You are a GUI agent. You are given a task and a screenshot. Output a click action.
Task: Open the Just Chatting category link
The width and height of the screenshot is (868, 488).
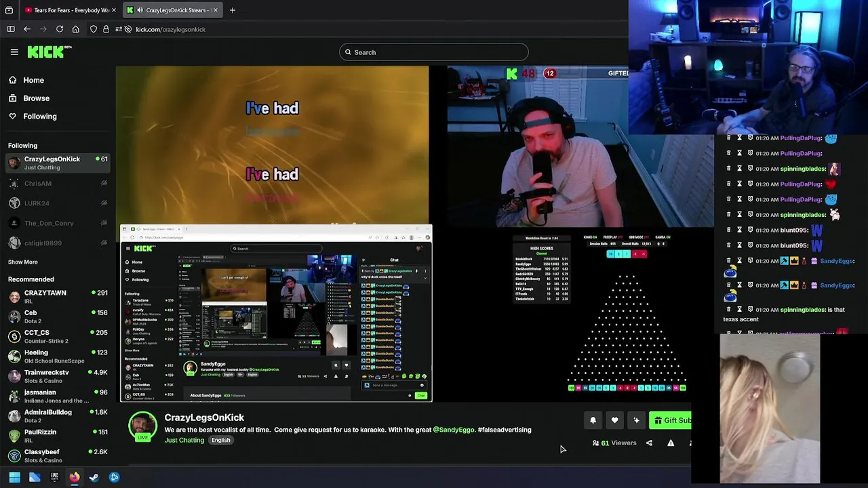[184, 440]
